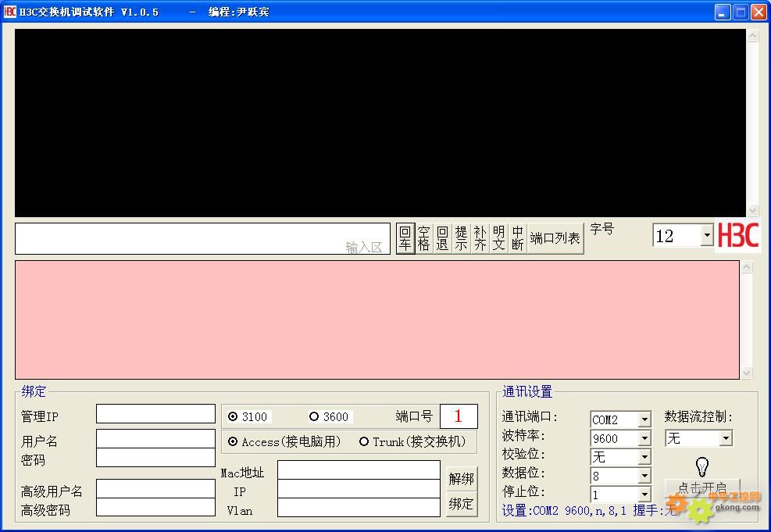Click inside the pink log text area

[377, 320]
